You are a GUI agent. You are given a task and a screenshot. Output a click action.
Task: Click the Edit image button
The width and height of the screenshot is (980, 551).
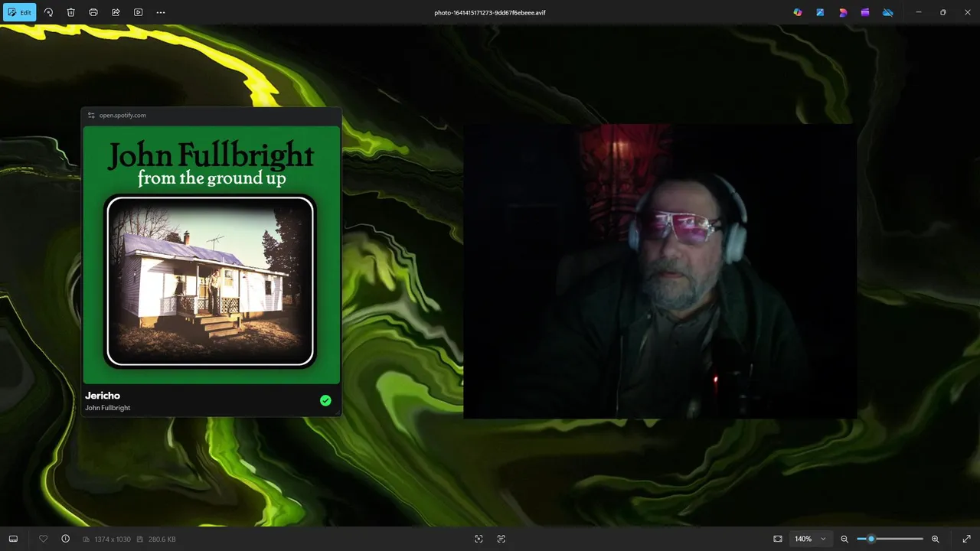[19, 12]
